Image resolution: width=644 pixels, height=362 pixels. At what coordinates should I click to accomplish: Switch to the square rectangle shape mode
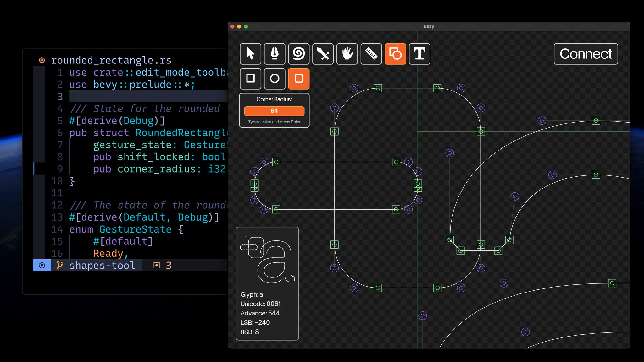(250, 78)
